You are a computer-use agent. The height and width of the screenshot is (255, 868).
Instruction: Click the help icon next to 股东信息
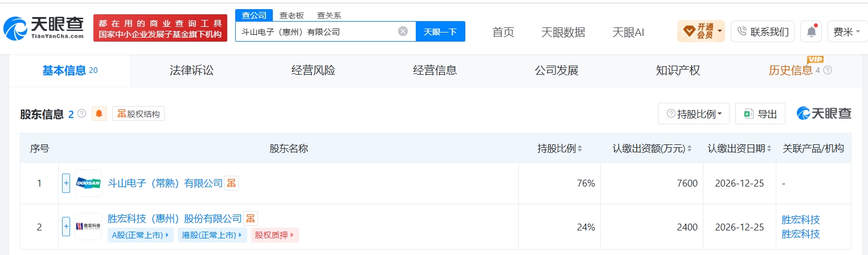(81, 114)
